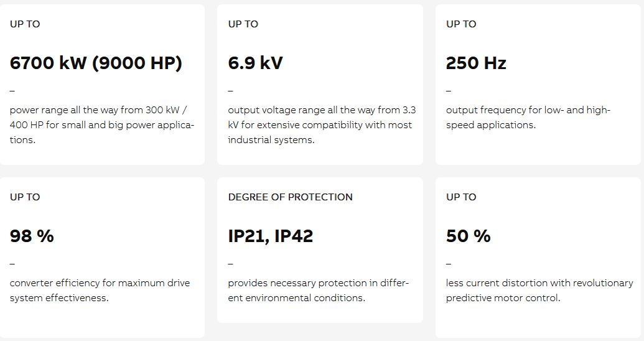Select the 6.9 kV heading
This screenshot has width=644, height=341.
pyautogui.click(x=255, y=63)
